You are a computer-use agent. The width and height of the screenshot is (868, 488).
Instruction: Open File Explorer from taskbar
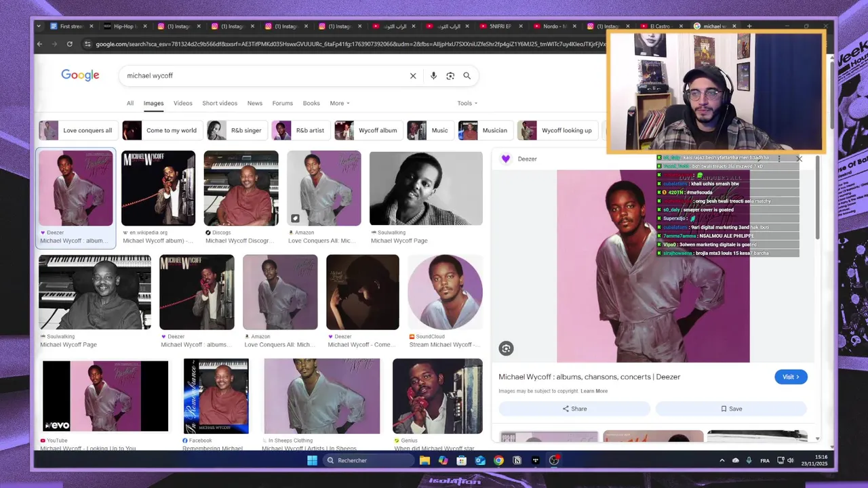point(425,460)
